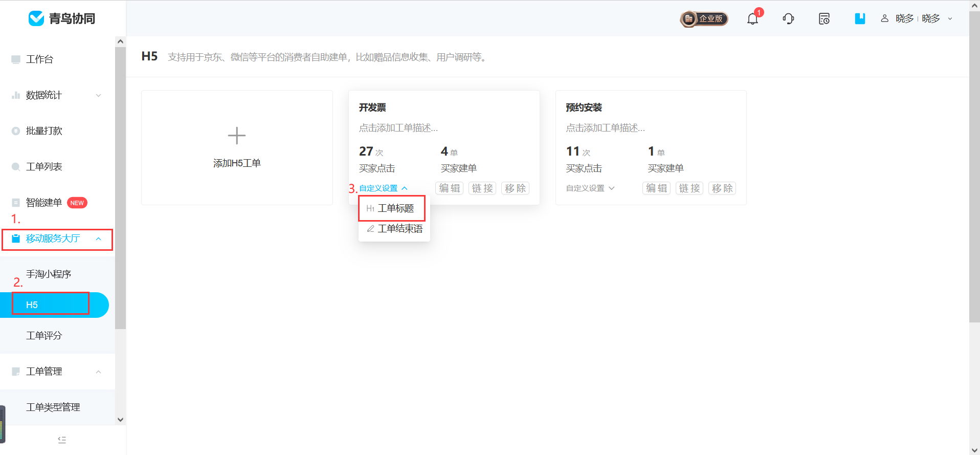Click the 青鸟协同 logo icon
Viewport: 980px width, 455px height.
pos(36,18)
